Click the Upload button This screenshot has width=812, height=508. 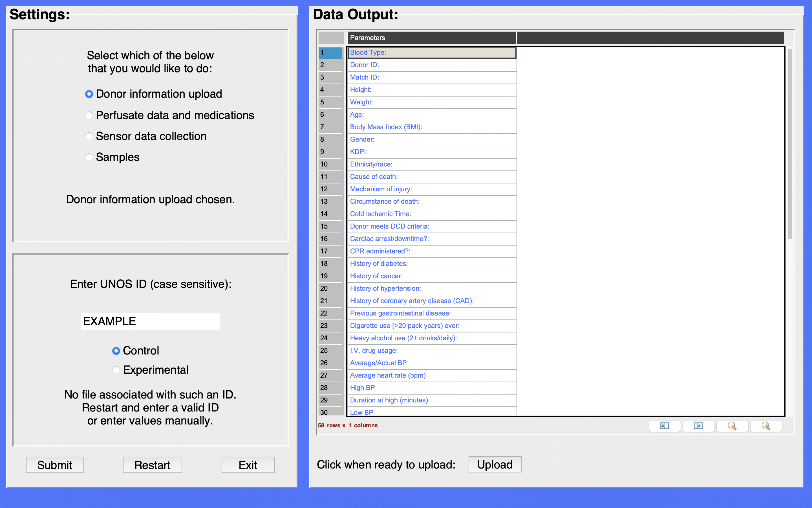click(x=495, y=464)
